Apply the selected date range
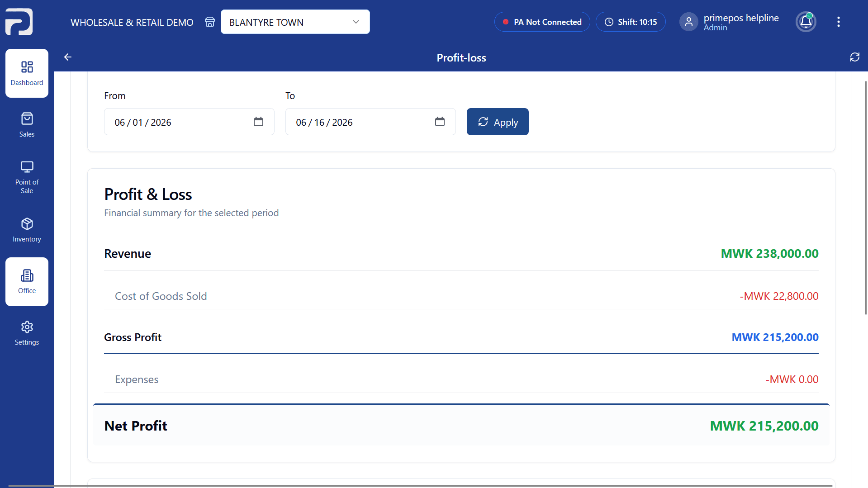The width and height of the screenshot is (868, 488). 498,122
